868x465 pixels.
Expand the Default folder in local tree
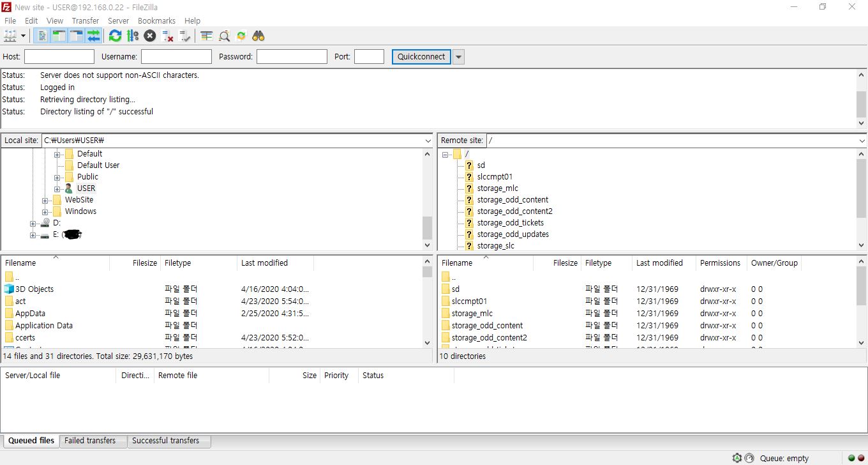click(x=57, y=154)
